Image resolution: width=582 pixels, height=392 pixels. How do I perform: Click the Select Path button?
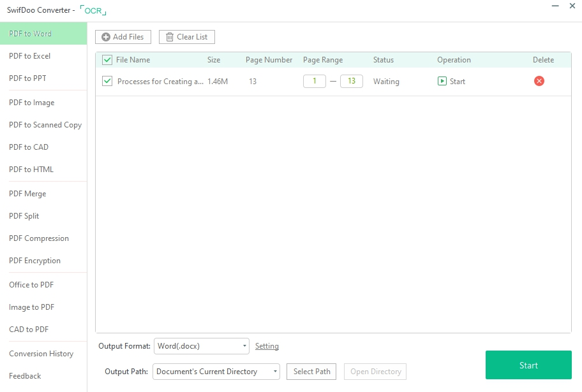point(311,371)
